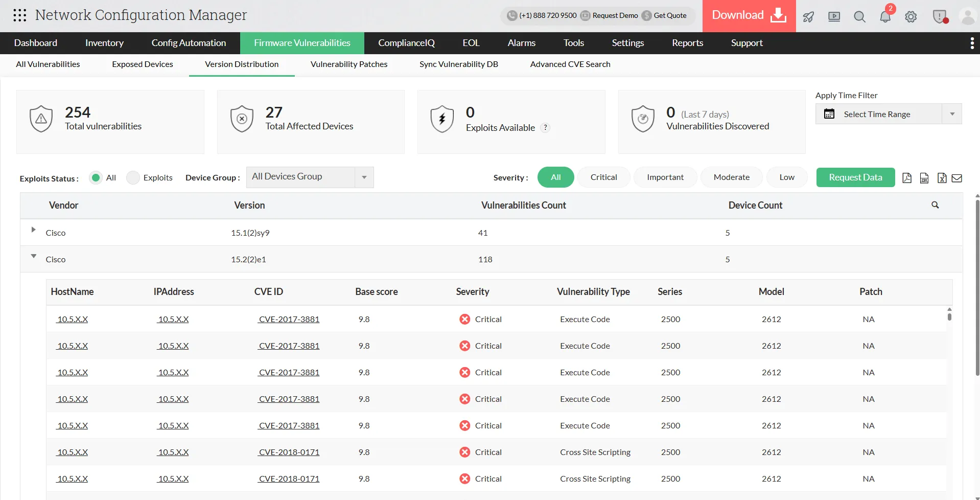Select the Exploits radio button

[x=133, y=177]
